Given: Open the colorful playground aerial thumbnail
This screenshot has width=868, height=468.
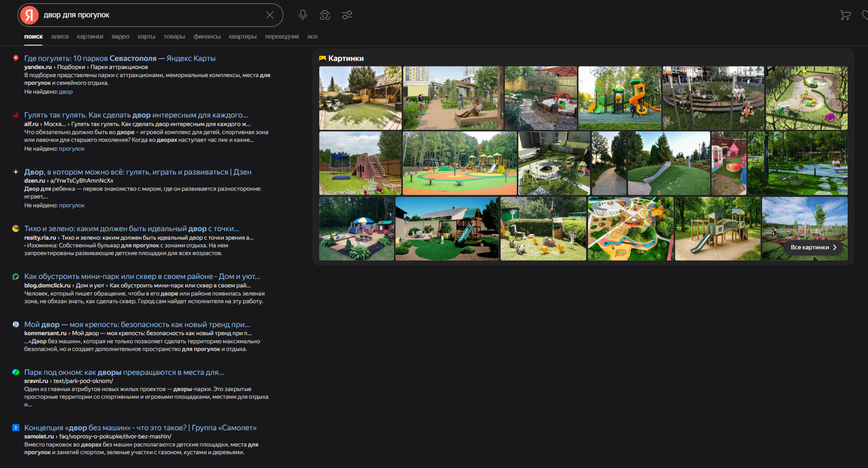Looking at the screenshot, I should (x=630, y=228).
